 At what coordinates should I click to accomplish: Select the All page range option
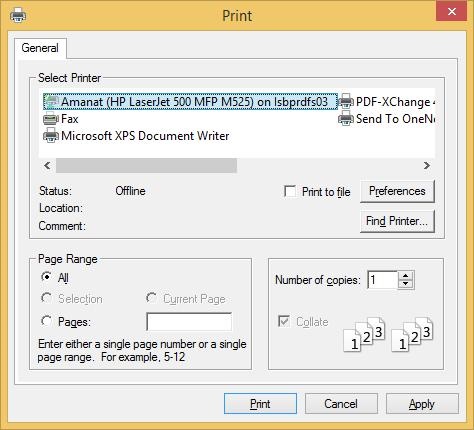pyautogui.click(x=46, y=277)
